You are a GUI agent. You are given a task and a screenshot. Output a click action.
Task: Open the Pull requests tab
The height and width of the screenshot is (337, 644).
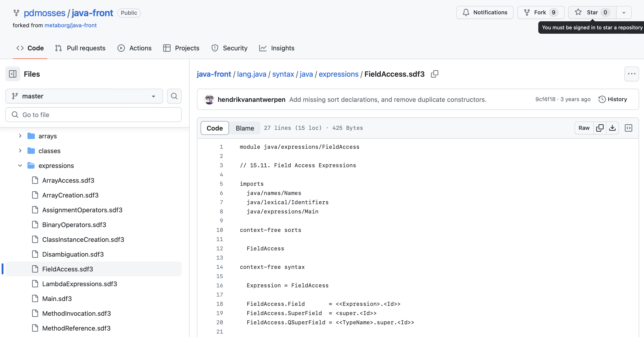pyautogui.click(x=80, y=48)
